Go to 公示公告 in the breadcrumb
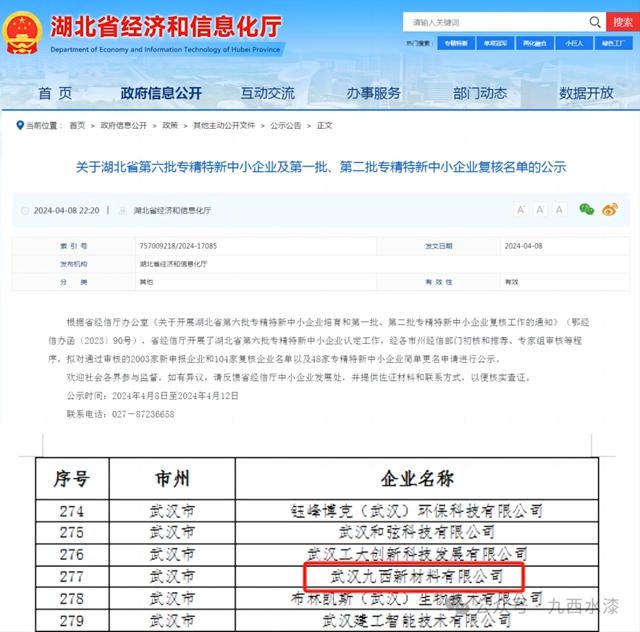640x632 pixels. coord(285,125)
